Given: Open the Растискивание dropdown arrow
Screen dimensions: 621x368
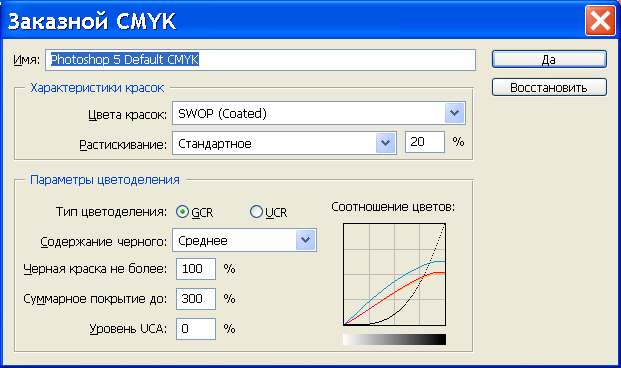Looking at the screenshot, I should point(385,143).
